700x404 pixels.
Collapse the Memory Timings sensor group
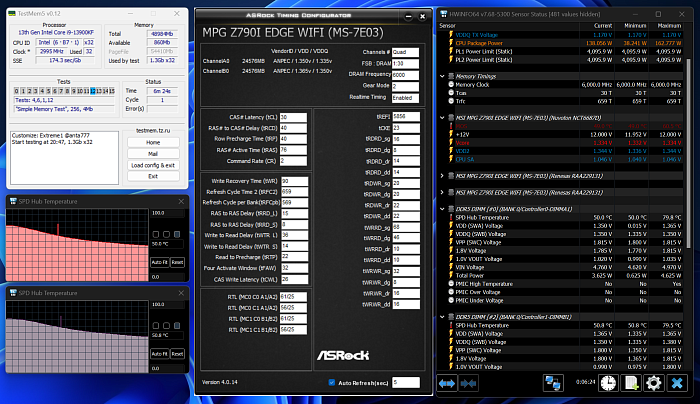click(x=442, y=76)
